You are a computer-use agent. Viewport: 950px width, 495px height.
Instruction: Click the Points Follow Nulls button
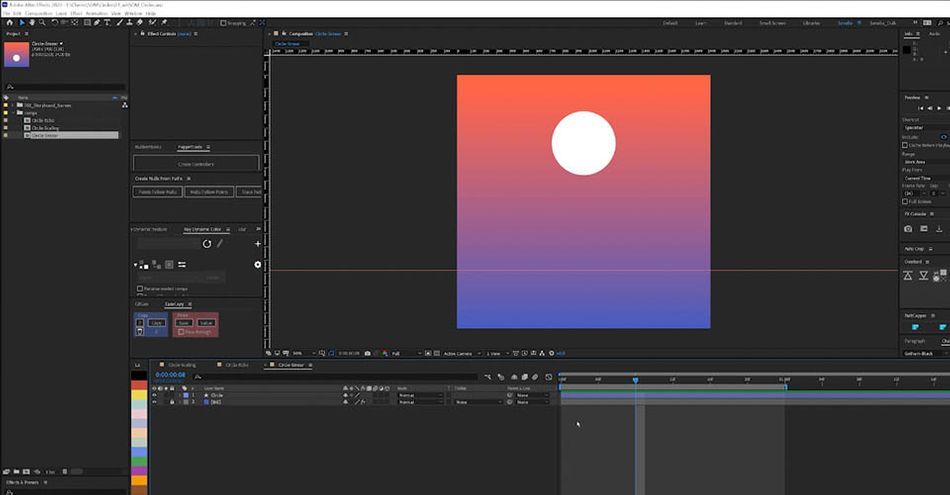click(x=158, y=191)
